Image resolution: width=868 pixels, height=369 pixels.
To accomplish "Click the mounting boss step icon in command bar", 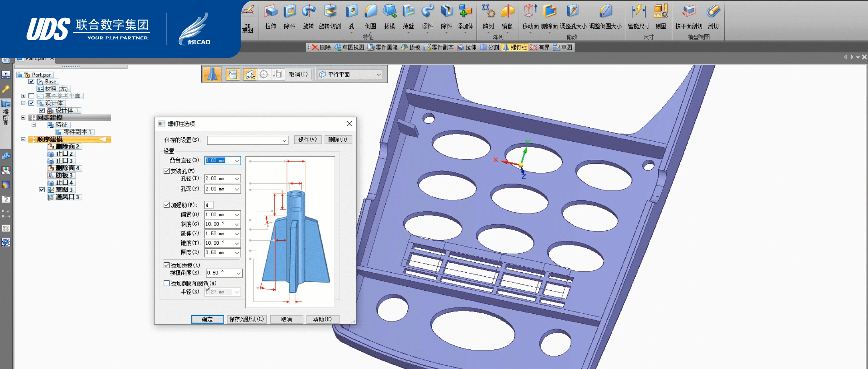I will click(212, 74).
